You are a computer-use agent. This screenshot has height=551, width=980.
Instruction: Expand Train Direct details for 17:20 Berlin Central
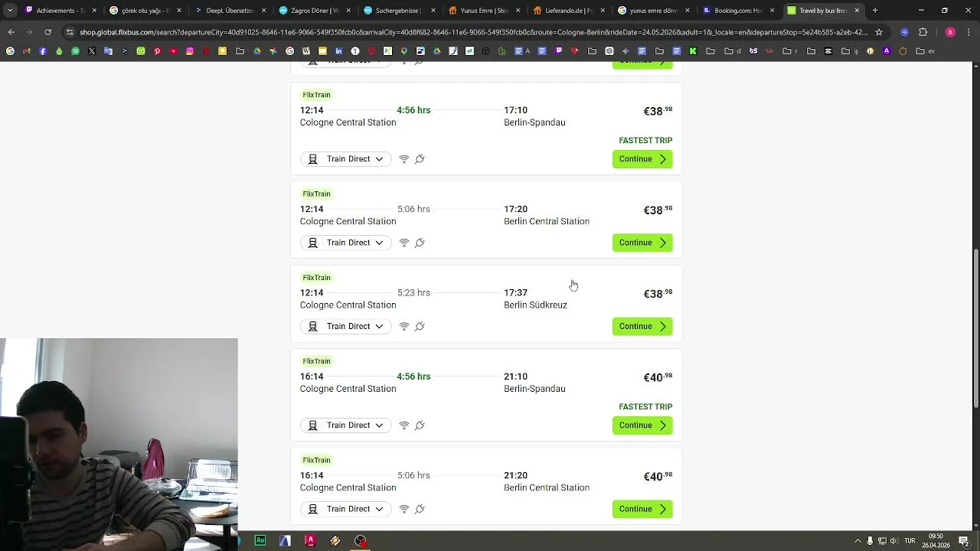click(346, 243)
